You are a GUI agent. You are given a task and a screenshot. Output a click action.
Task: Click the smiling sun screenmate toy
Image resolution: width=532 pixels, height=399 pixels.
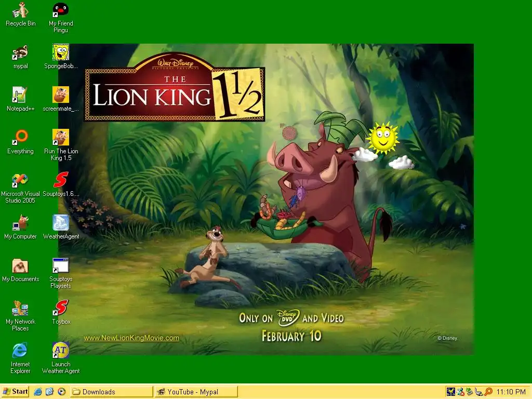coord(383,138)
